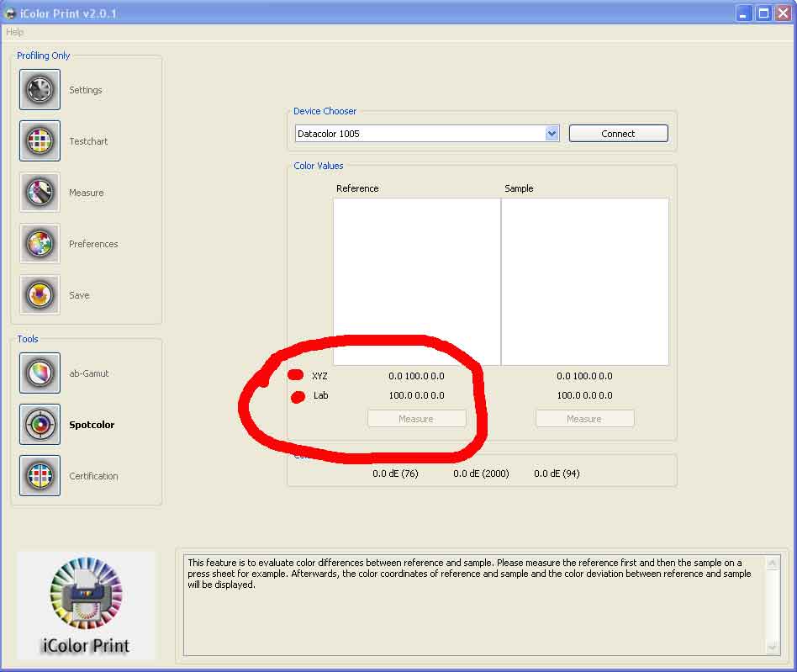Click the 0.0 dE (94) value
The image size is (797, 672).
tap(557, 474)
